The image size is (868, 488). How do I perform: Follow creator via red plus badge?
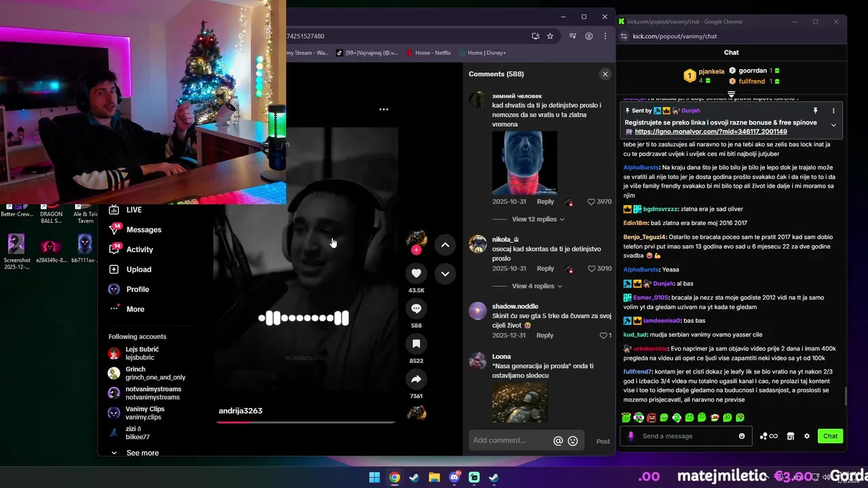(416, 250)
